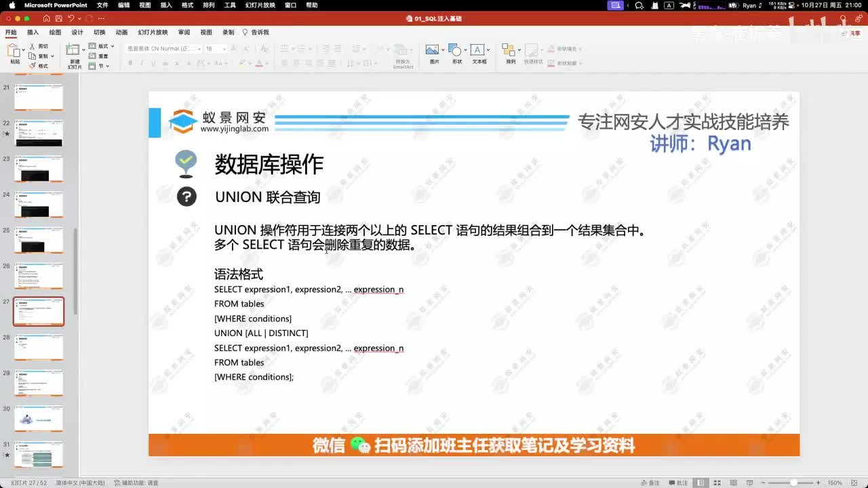Open the quick access more options ellipsis
Image resolution: width=868 pixels, height=488 pixels.
[102, 18]
